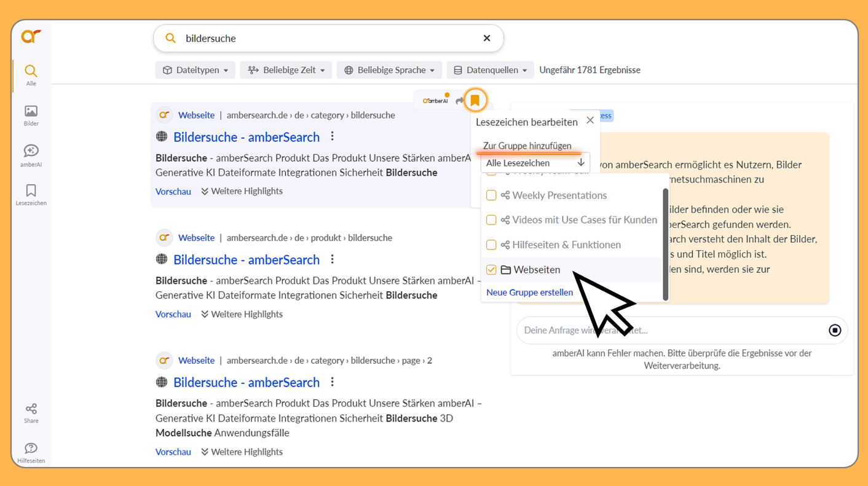Open first Bildersuche - amberSearch title

coord(247,137)
